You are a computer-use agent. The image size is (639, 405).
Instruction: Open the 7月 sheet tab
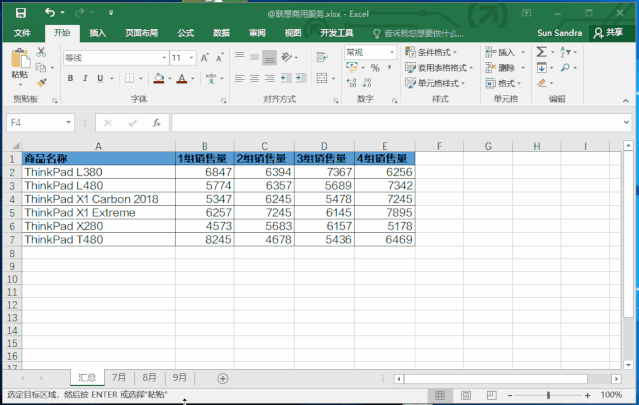tap(119, 378)
